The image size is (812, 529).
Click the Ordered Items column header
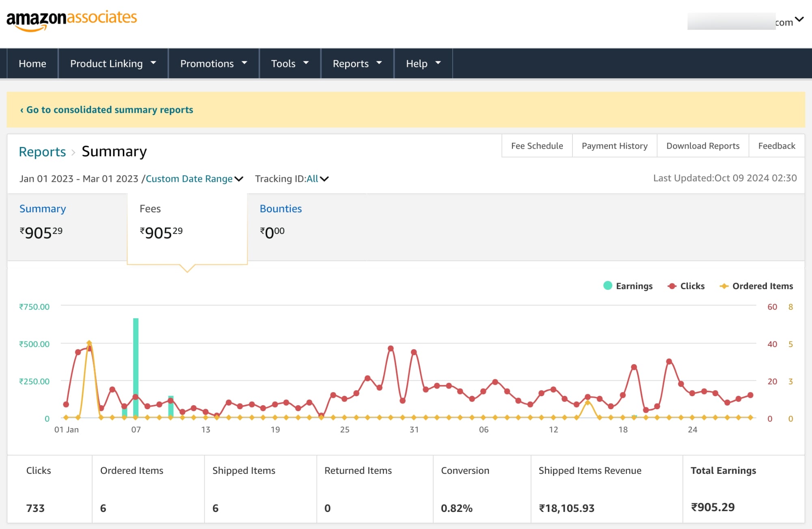132,470
